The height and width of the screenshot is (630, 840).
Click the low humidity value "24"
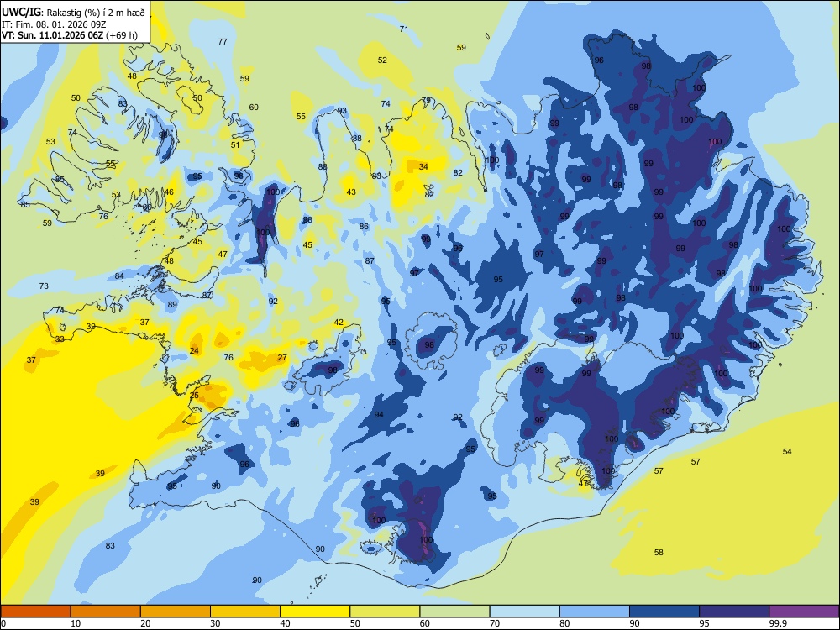coord(194,351)
